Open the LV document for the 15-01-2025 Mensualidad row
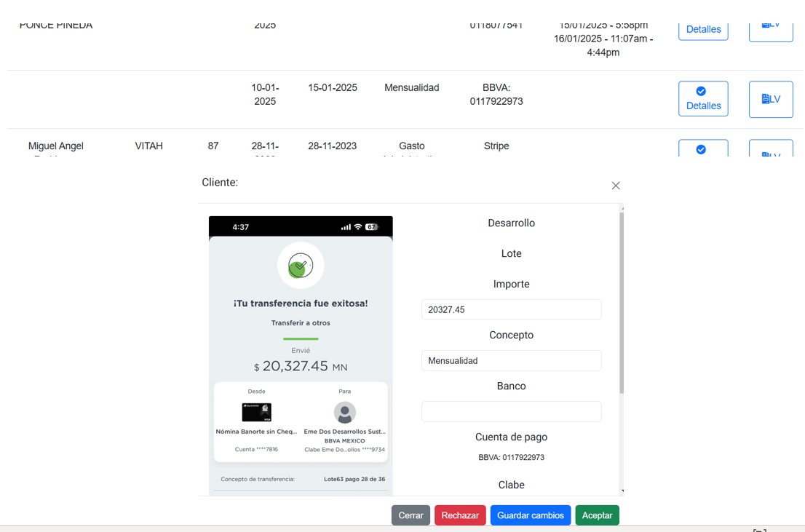This screenshot has width=805, height=532. click(x=770, y=99)
